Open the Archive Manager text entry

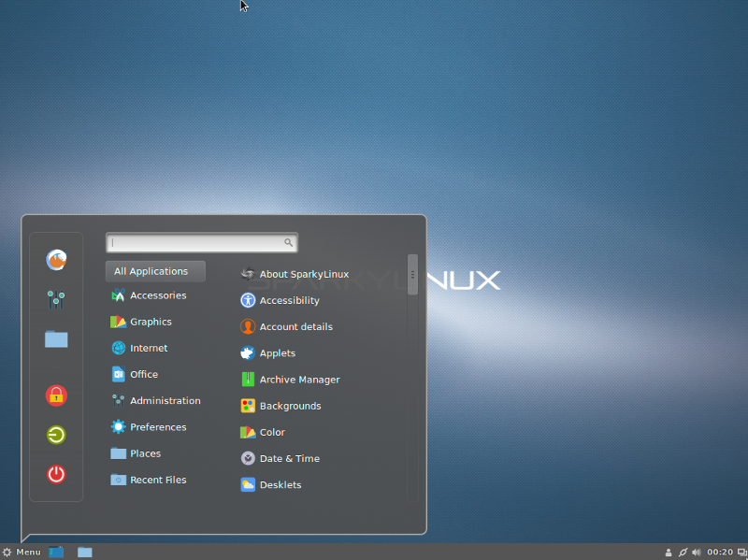pos(299,380)
